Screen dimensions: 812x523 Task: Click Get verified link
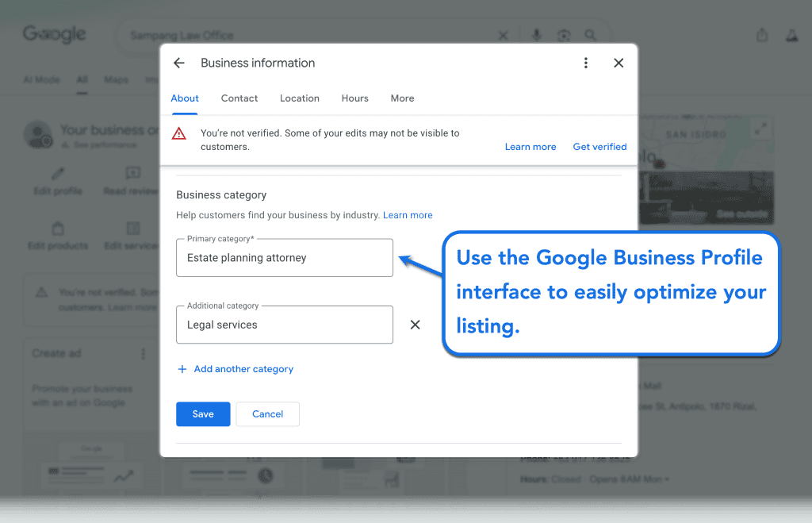point(599,147)
